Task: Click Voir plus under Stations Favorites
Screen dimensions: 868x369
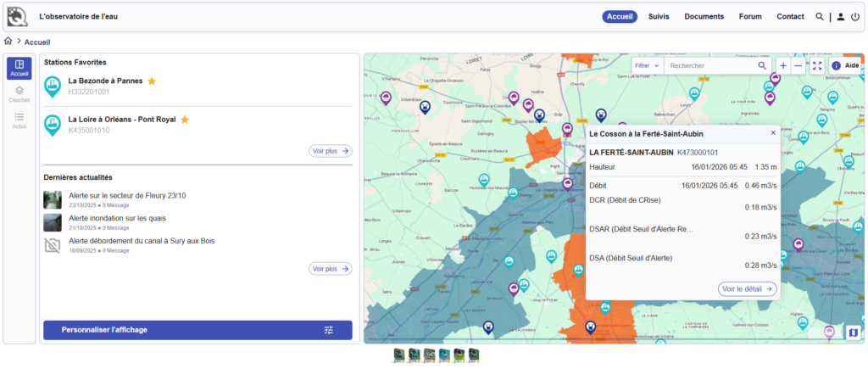Action: coord(330,151)
